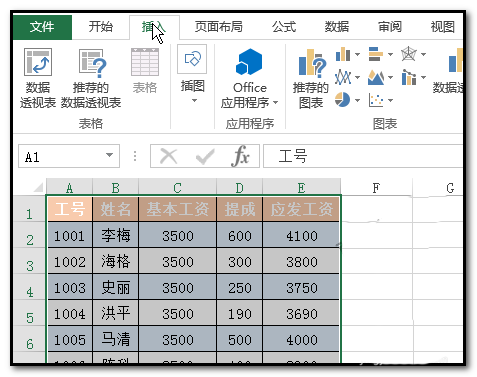Insert a column chart icon
Viewport: 477px width, 377px height.
[343, 54]
